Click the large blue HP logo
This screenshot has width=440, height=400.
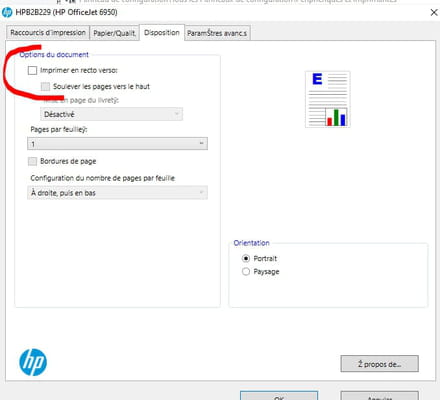pyautogui.click(x=33, y=362)
